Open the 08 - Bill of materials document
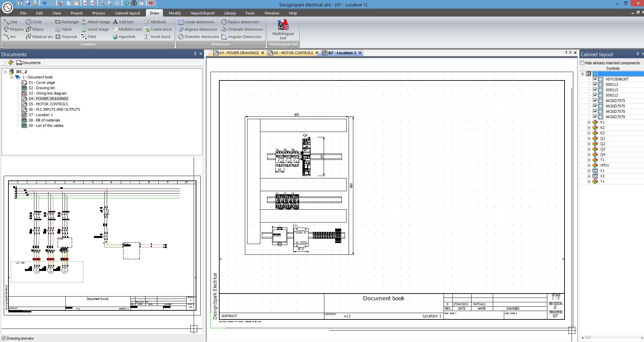The height and width of the screenshot is (342, 644). pyautogui.click(x=44, y=120)
